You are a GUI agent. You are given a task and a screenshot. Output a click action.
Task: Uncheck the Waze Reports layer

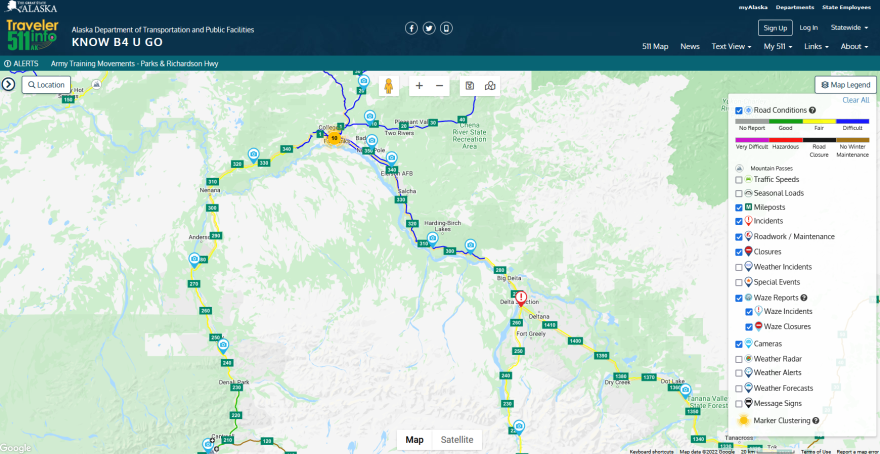(739, 298)
